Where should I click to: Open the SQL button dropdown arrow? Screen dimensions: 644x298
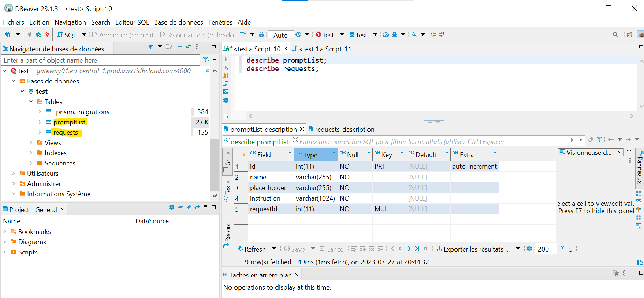(x=84, y=34)
